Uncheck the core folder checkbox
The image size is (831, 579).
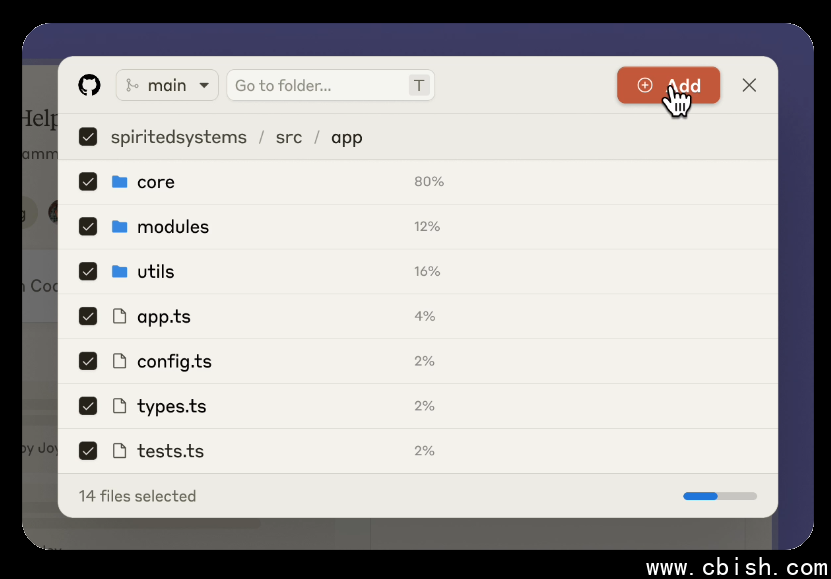[88, 182]
